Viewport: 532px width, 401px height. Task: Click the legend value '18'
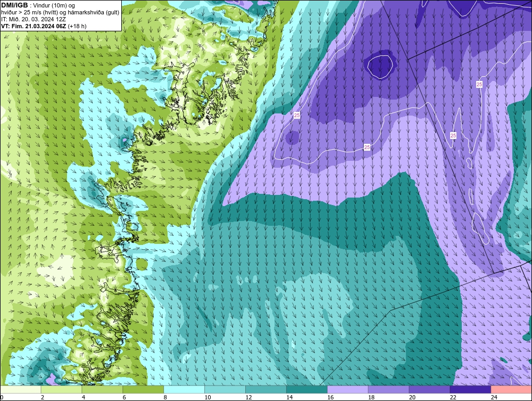(371, 397)
